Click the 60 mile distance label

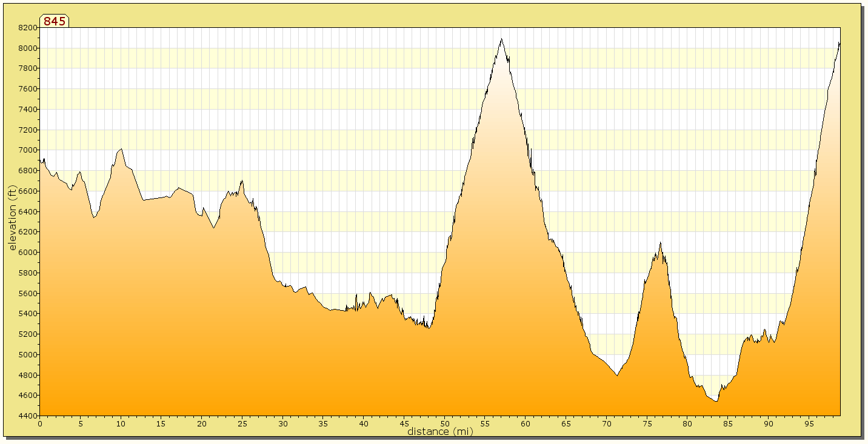point(526,424)
